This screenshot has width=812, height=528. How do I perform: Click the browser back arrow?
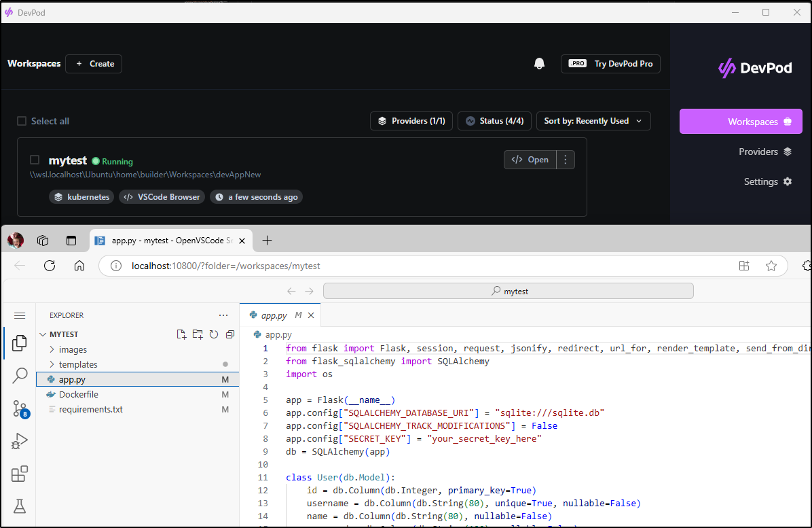[x=20, y=266]
